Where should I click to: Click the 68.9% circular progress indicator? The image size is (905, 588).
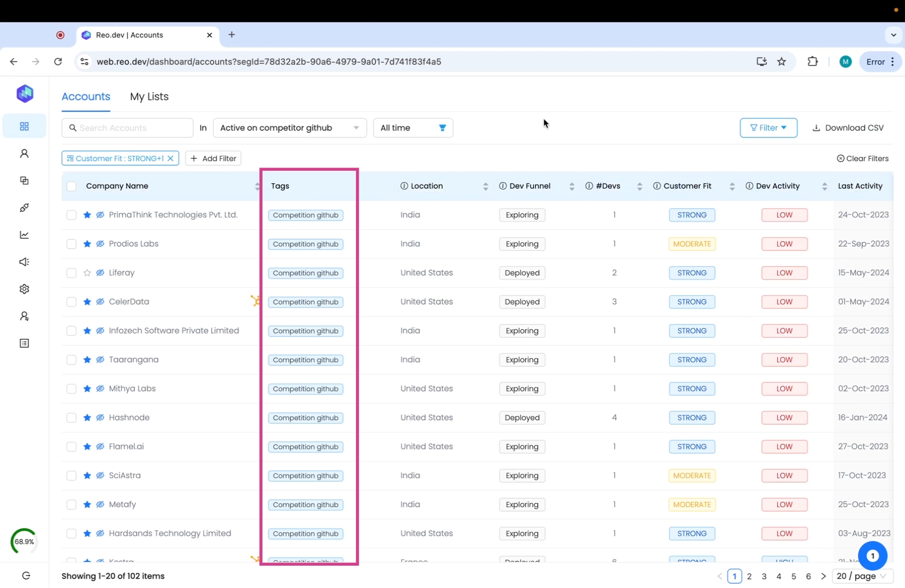click(24, 542)
